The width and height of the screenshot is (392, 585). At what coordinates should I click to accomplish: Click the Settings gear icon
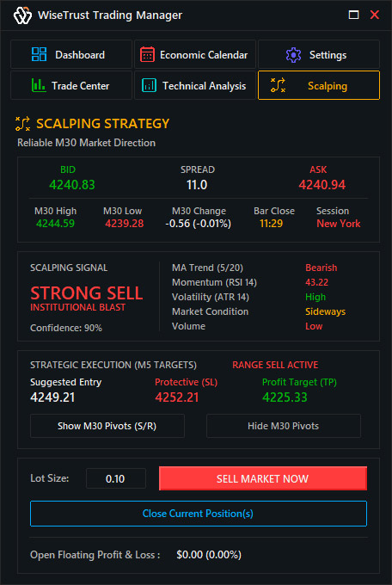[293, 55]
